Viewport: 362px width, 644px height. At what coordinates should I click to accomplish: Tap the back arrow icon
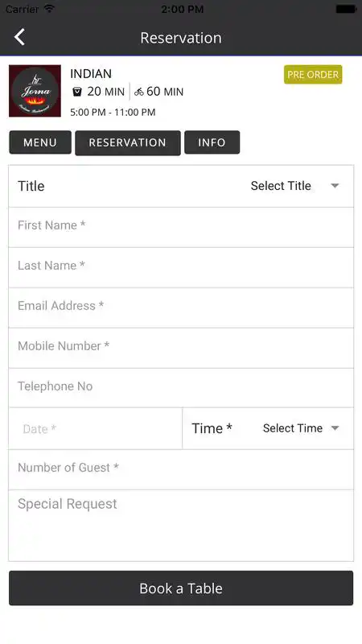[x=19, y=37]
